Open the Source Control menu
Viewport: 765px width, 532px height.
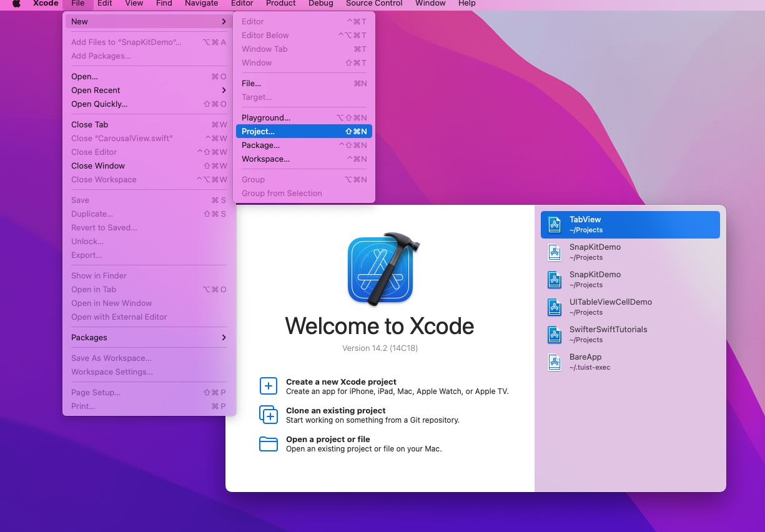click(375, 3)
